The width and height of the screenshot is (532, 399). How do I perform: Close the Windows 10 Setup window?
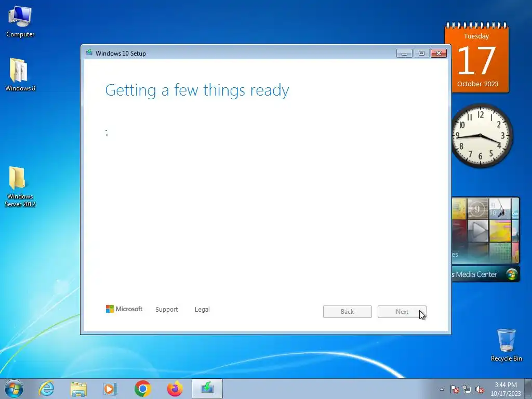[x=438, y=54]
